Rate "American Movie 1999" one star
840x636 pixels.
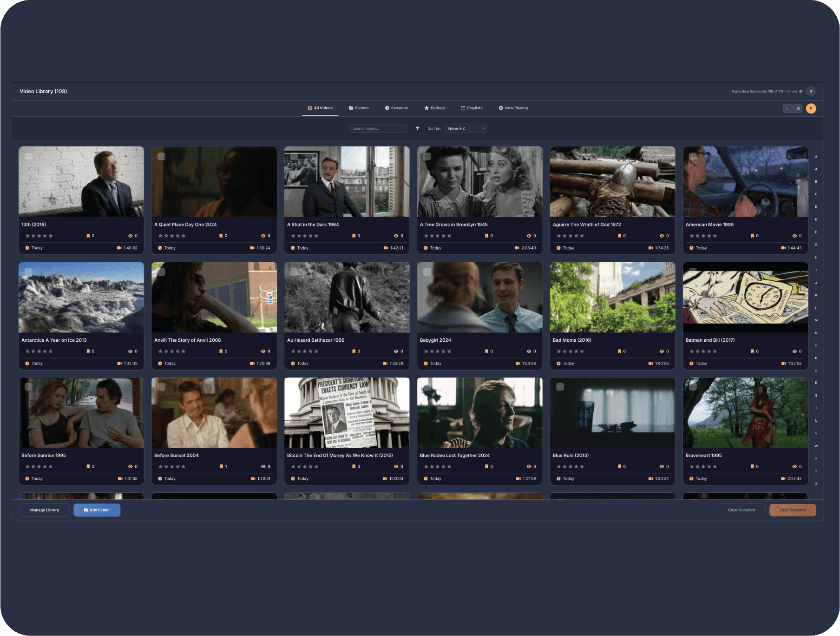click(x=692, y=236)
